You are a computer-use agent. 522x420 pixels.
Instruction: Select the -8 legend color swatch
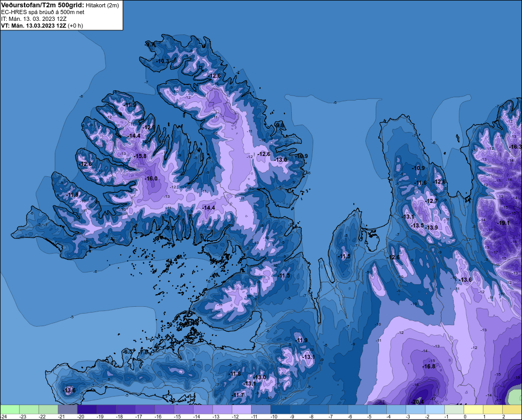(x=319, y=409)
